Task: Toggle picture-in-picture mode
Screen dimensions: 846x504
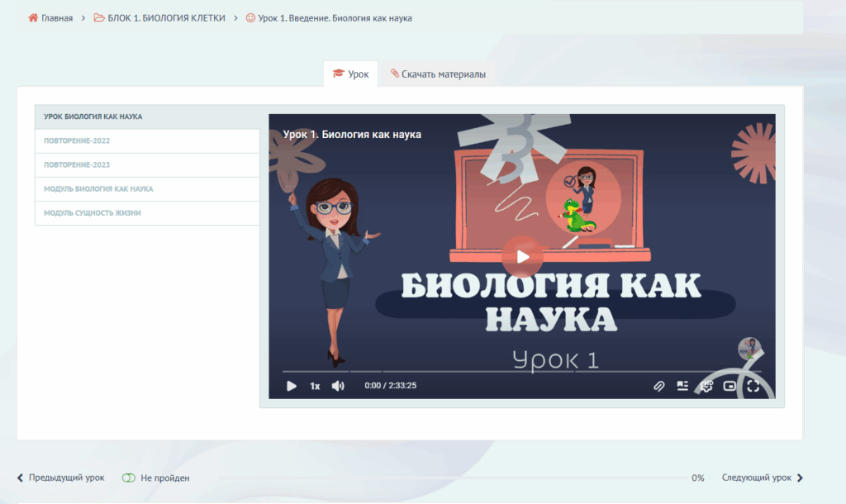Action: click(730, 386)
